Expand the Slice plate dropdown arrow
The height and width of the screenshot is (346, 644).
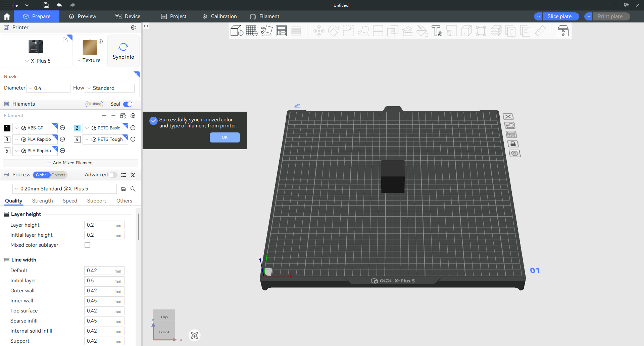[538, 16]
